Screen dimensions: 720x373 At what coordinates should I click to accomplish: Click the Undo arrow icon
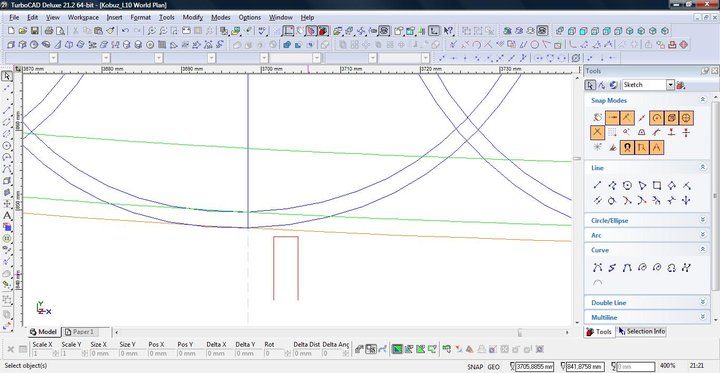[x=125, y=31]
